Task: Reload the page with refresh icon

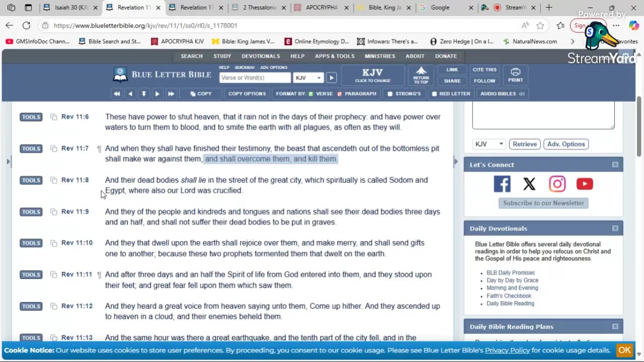Action: (26, 25)
